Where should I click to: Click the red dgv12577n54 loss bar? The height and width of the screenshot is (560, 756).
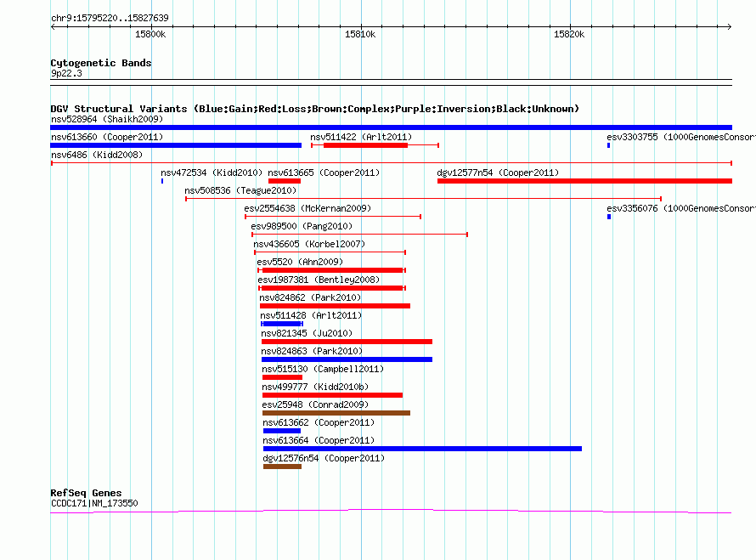point(585,181)
